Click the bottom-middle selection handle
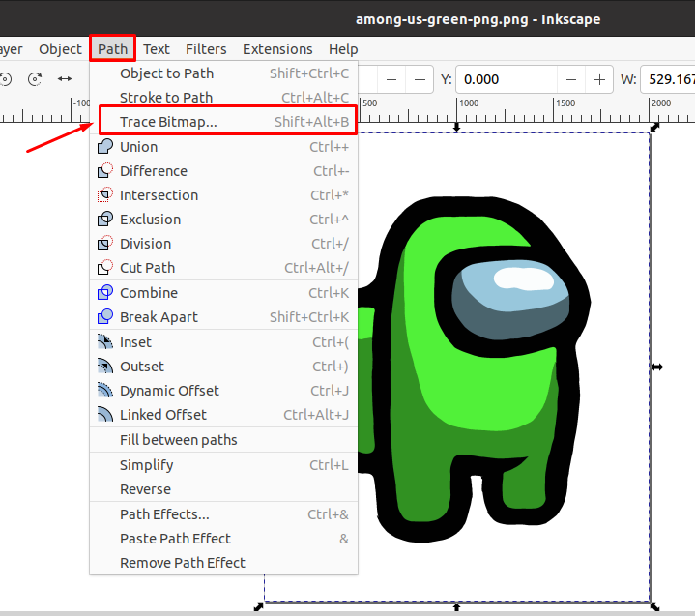Image resolution: width=695 pixels, height=616 pixels. (456, 607)
